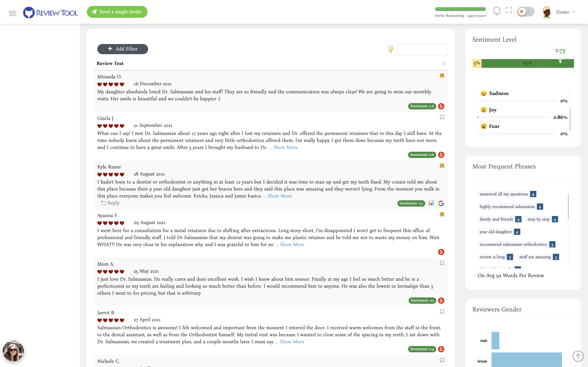
Task: Toggle dark mode with the sun/moon switch
Action: click(x=526, y=11)
